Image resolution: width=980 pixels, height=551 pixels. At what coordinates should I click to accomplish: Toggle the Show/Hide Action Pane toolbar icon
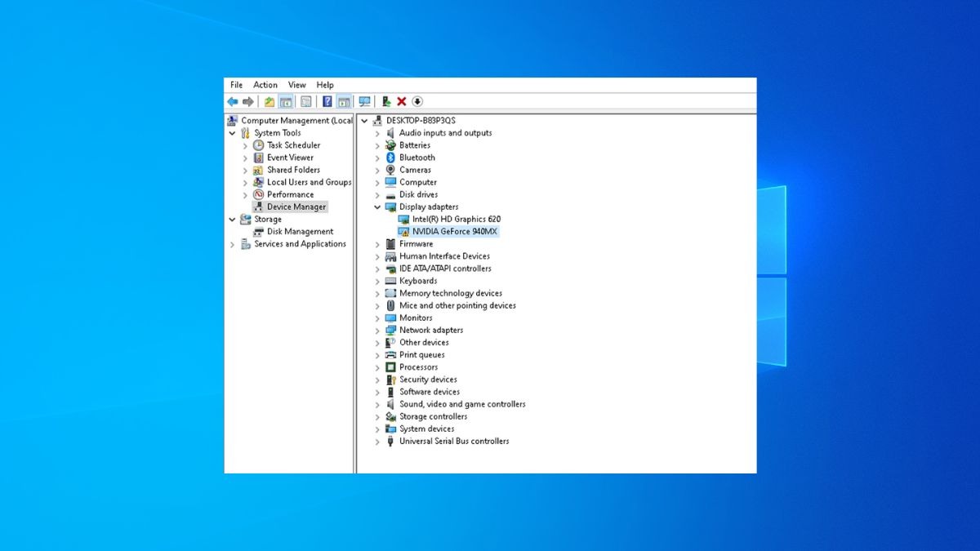(x=344, y=101)
